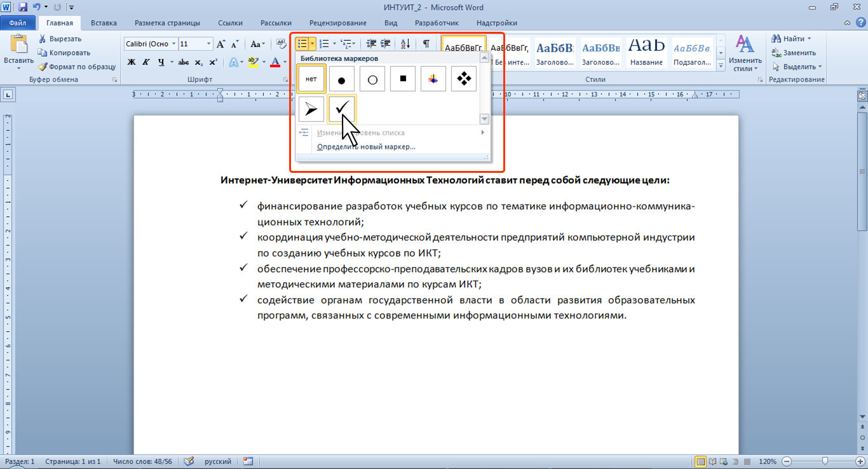Click language 'русский' in status bar
The width and height of the screenshot is (868, 469).
(x=217, y=461)
